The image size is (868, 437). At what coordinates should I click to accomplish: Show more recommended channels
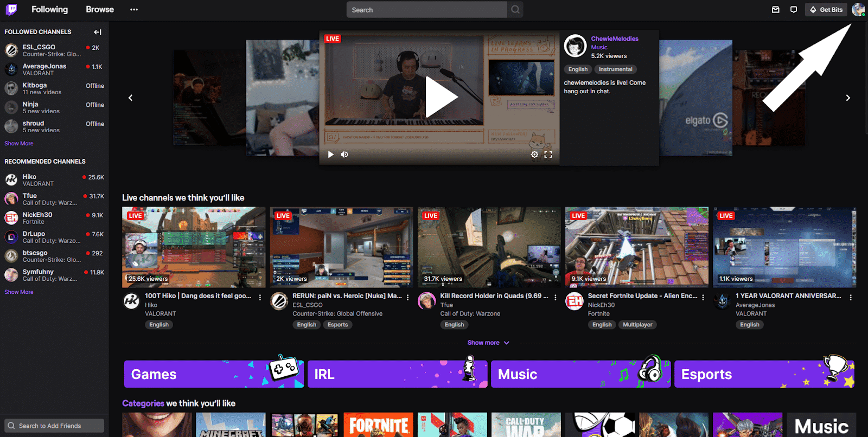pyautogui.click(x=19, y=292)
